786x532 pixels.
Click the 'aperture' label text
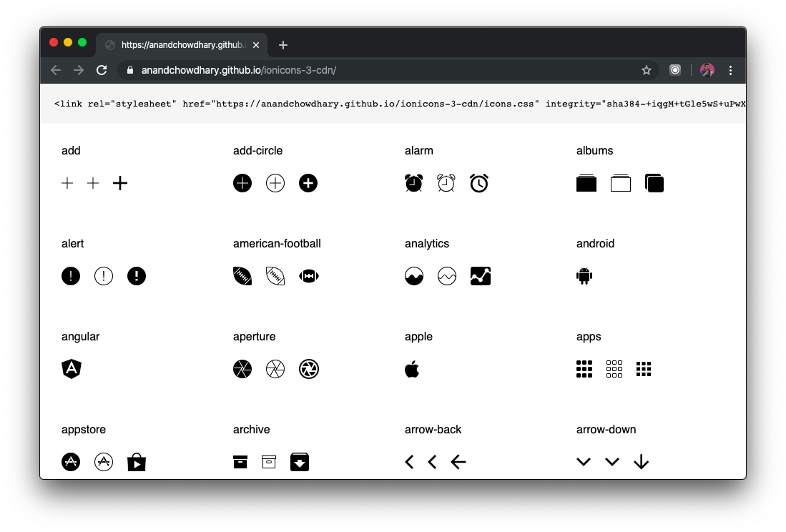(254, 337)
